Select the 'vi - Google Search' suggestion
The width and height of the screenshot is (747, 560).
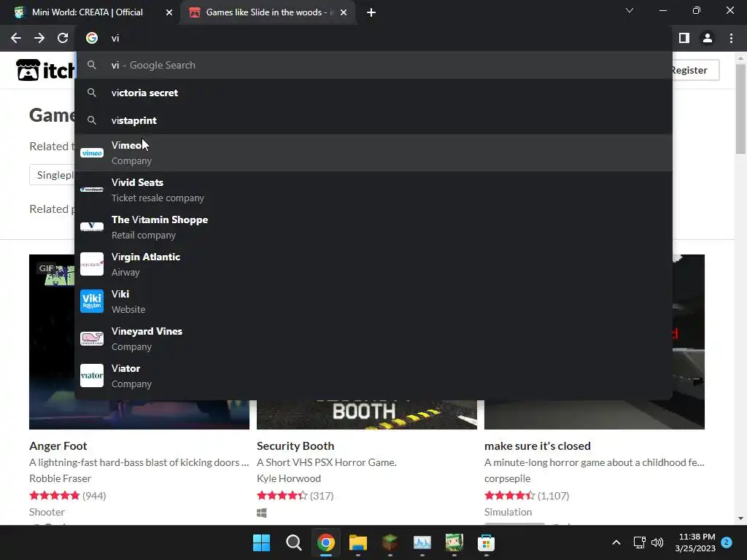point(373,65)
